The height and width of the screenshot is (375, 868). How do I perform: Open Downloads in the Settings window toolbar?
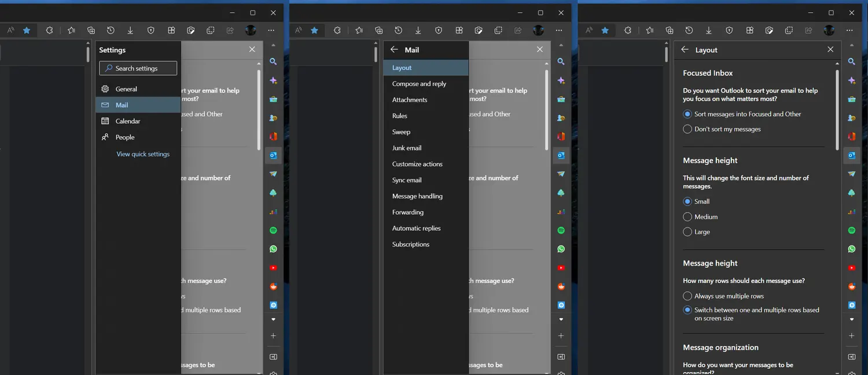click(x=130, y=31)
